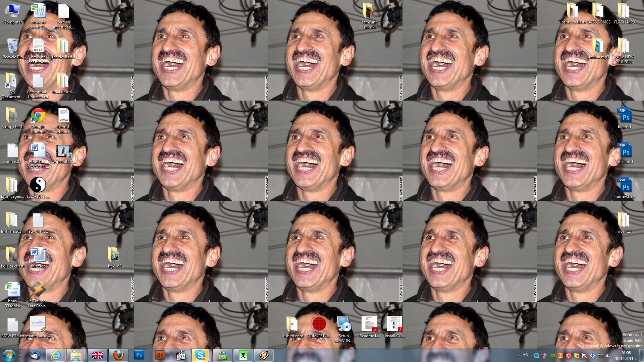Select the 'radina mp3' folder
The image size is (644, 362).
pyautogui.click(x=599, y=49)
